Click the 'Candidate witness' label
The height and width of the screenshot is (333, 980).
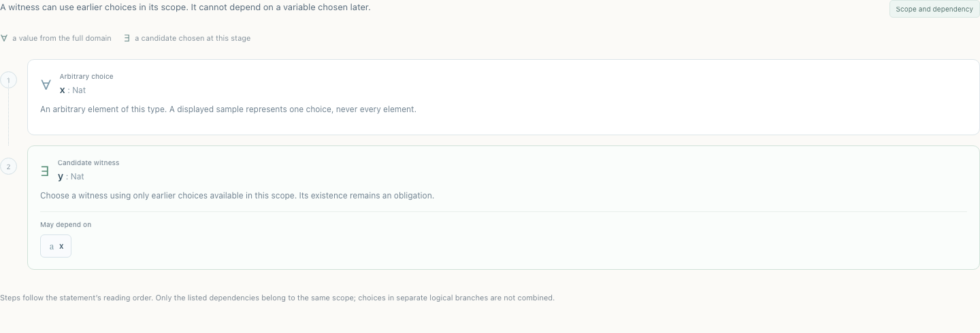pos(88,162)
